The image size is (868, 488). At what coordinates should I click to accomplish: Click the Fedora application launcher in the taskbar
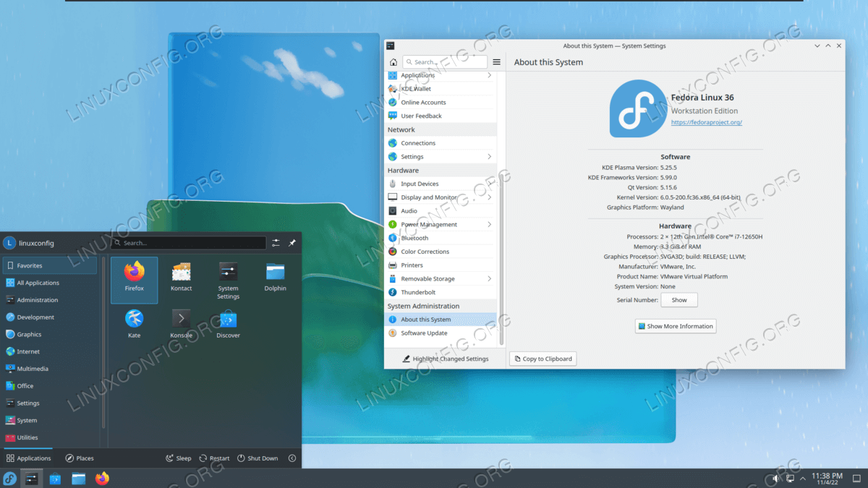10,479
